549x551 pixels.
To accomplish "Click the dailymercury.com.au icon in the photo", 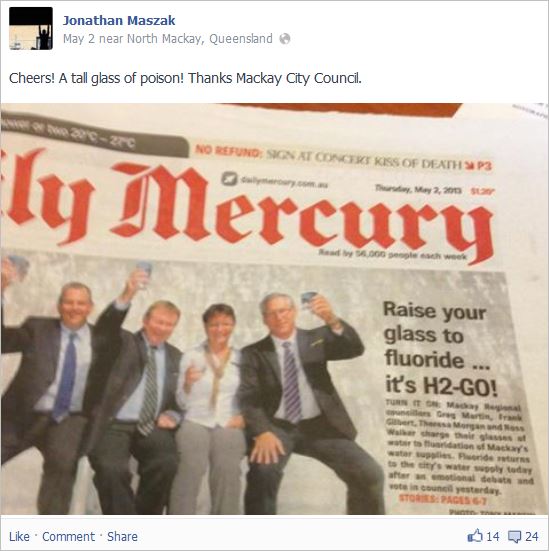I will click(230, 179).
